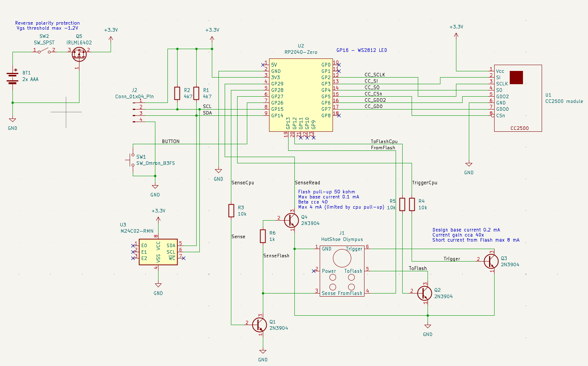Image resolution: width=588 pixels, height=366 pixels.
Task: Click the Q1 2N3904 transistor symbol
Action: [259, 325]
